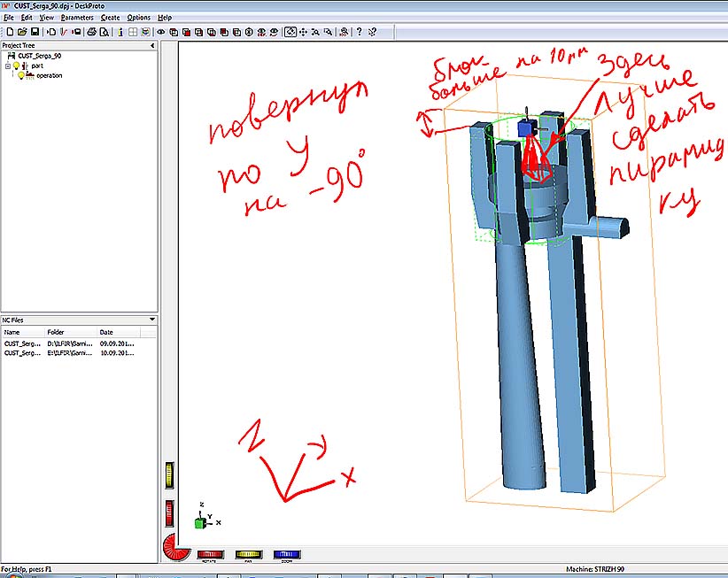Sort NC files by Date column header

[x=106, y=332]
